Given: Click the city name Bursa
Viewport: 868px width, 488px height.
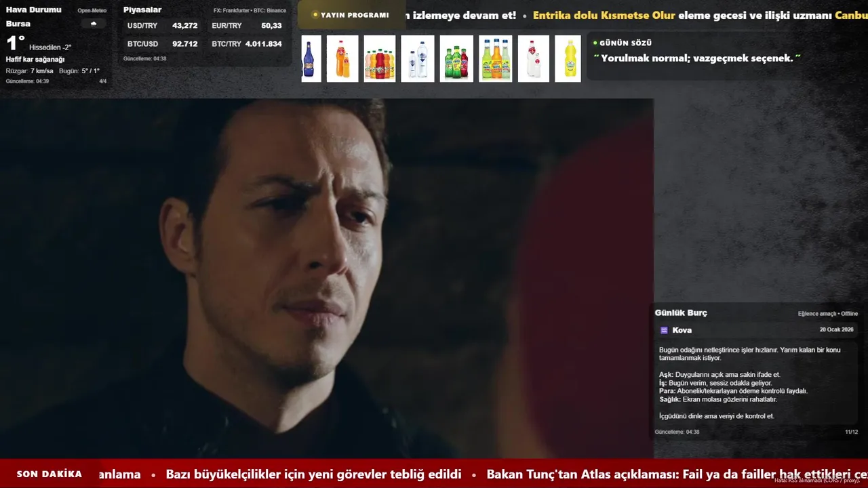Looking at the screenshot, I should tap(18, 24).
